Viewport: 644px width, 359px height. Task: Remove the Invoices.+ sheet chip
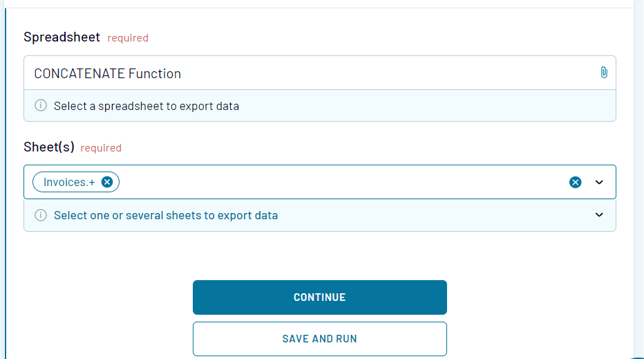coord(107,182)
